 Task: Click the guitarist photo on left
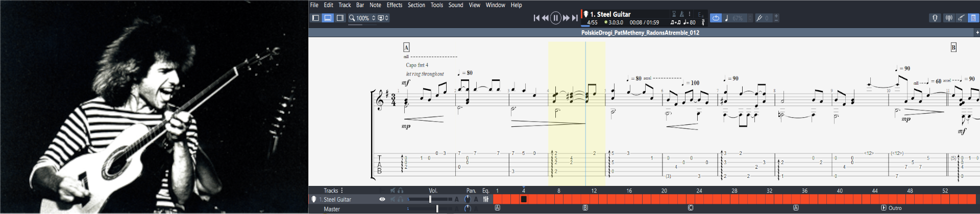(154, 107)
